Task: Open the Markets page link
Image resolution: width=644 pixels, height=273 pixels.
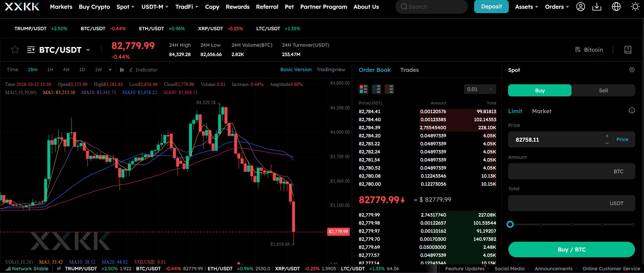Action: click(61, 7)
